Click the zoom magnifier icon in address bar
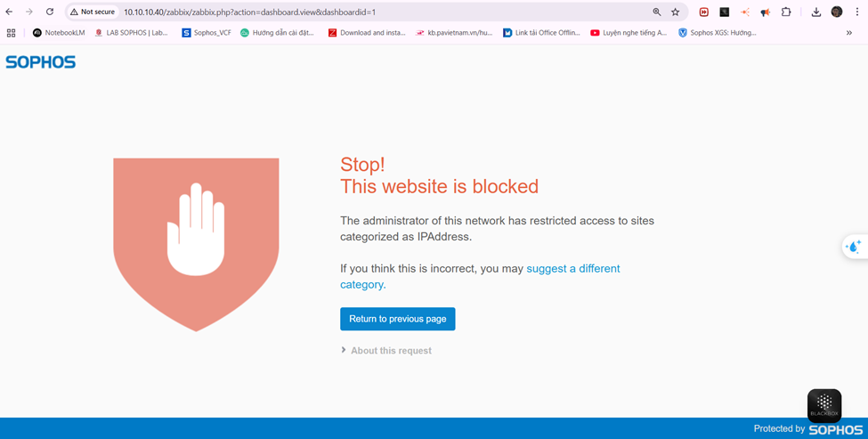 click(657, 12)
